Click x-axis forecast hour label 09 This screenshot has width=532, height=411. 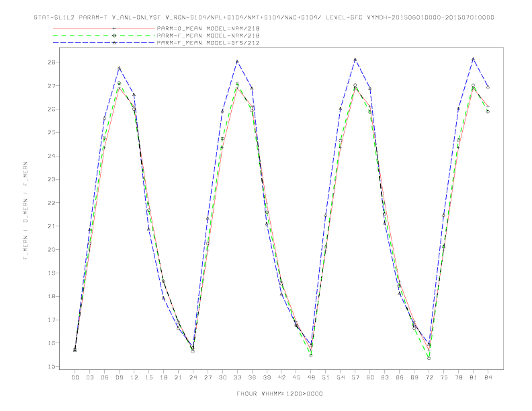(x=119, y=377)
